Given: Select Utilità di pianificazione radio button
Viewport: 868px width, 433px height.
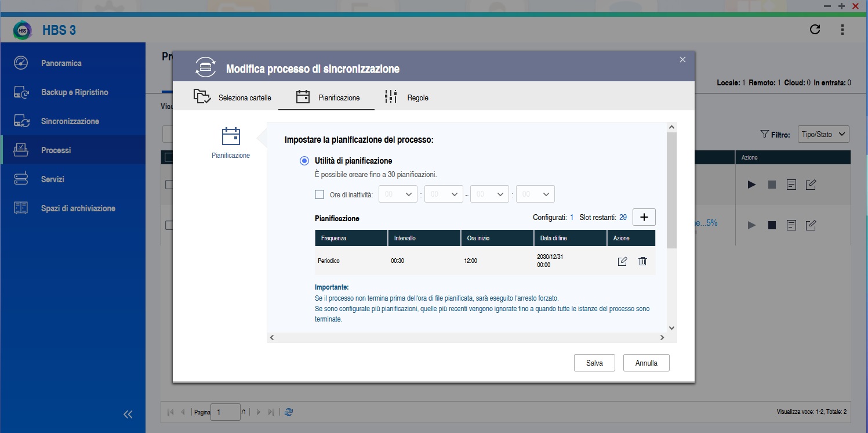Looking at the screenshot, I should (x=304, y=161).
